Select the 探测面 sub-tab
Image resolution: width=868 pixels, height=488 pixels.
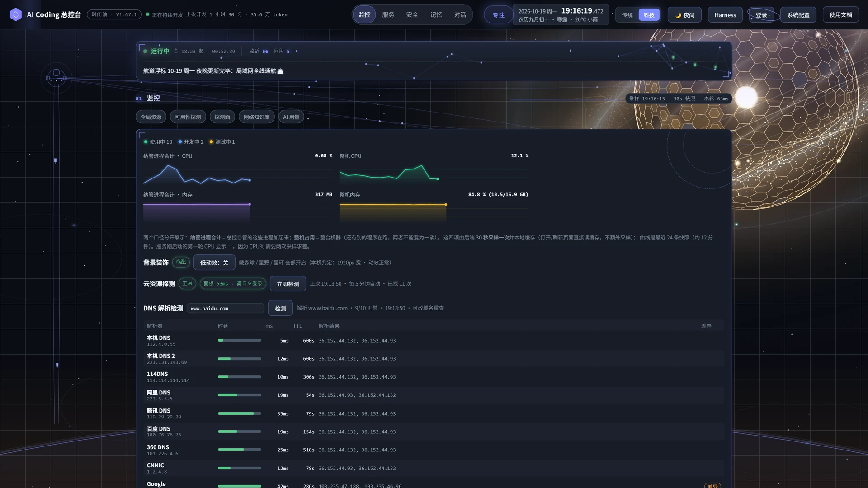click(222, 117)
